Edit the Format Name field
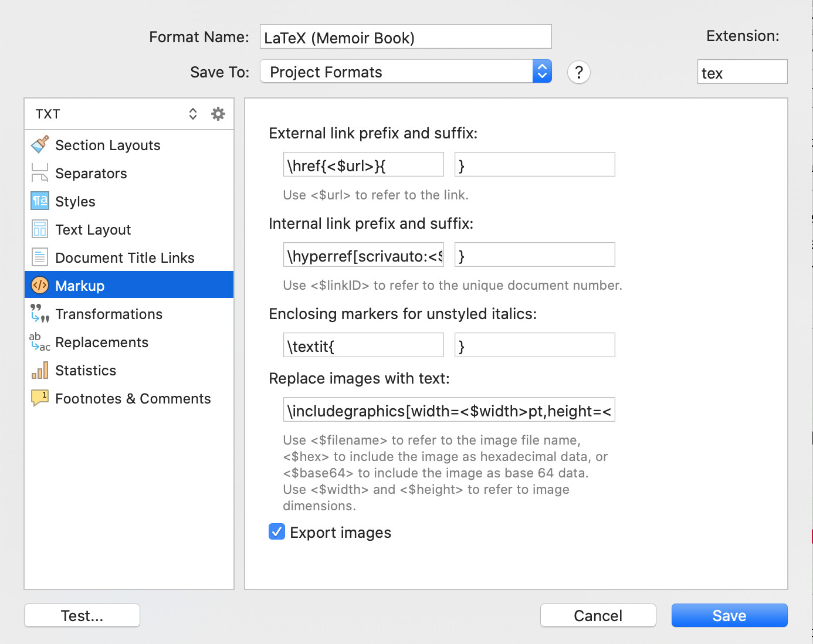The height and width of the screenshot is (644, 813). [x=405, y=36]
